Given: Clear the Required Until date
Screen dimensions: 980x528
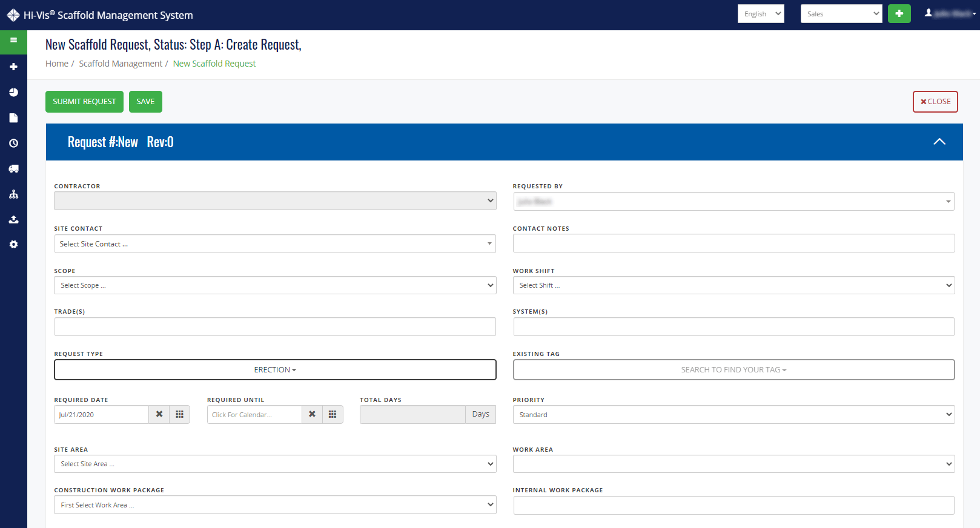Looking at the screenshot, I should point(312,414).
